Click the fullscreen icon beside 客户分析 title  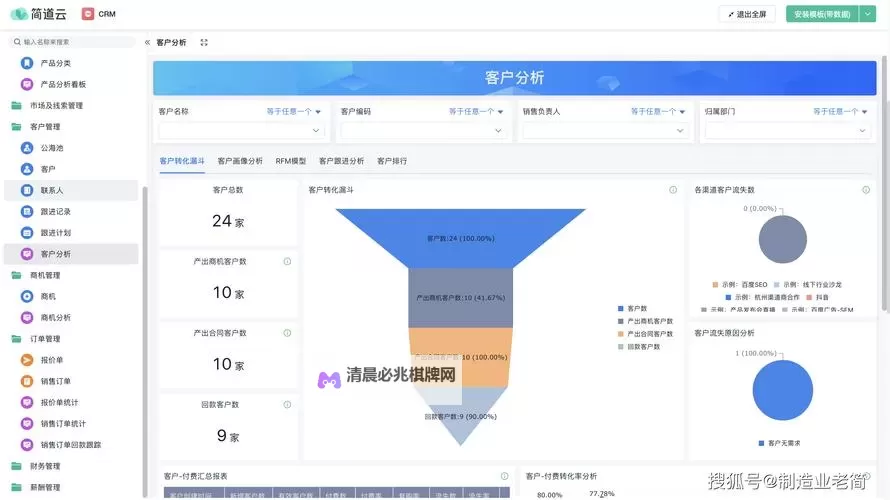(204, 43)
